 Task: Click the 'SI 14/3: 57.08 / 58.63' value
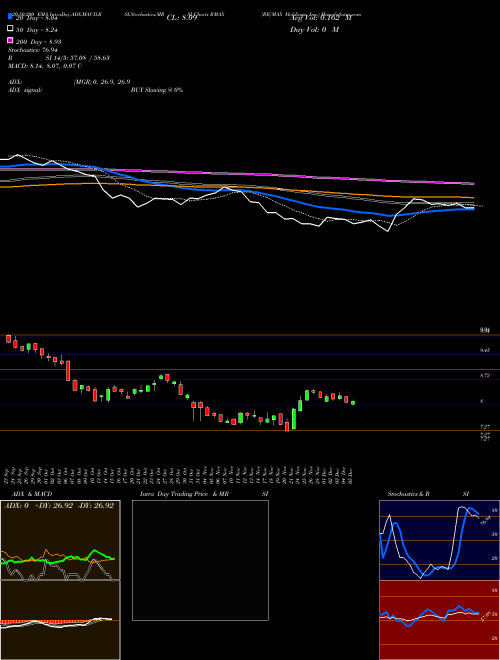click(78, 58)
